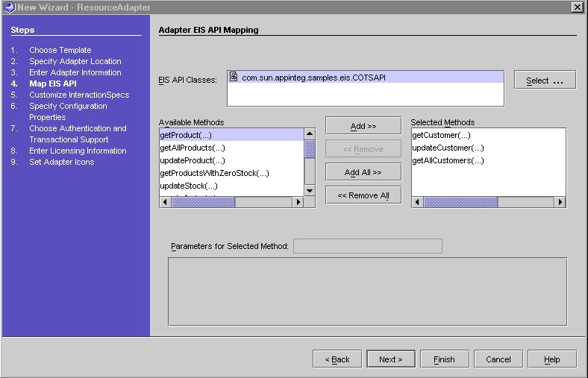The width and height of the screenshot is (588, 378).
Task: Select getCustomer(...) in Selected Methods
Action: (x=488, y=135)
